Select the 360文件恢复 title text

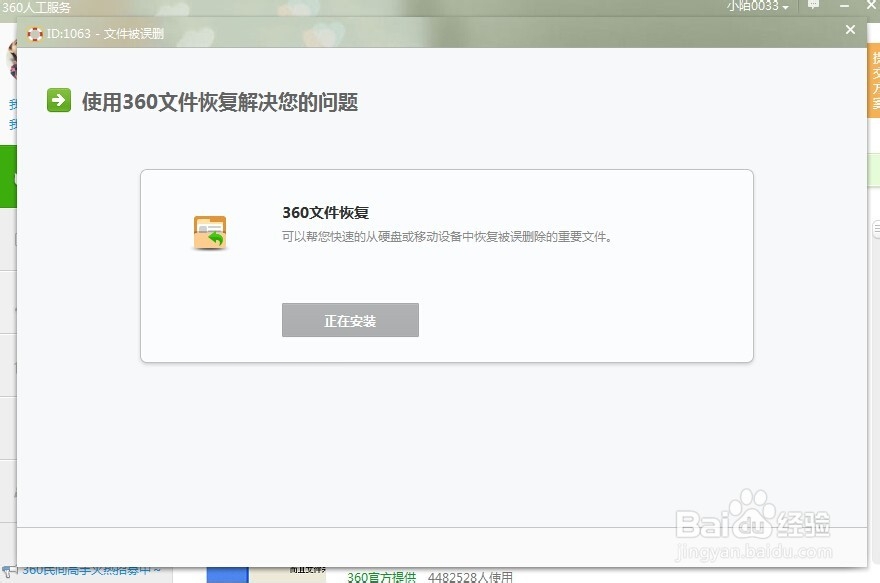(326, 213)
